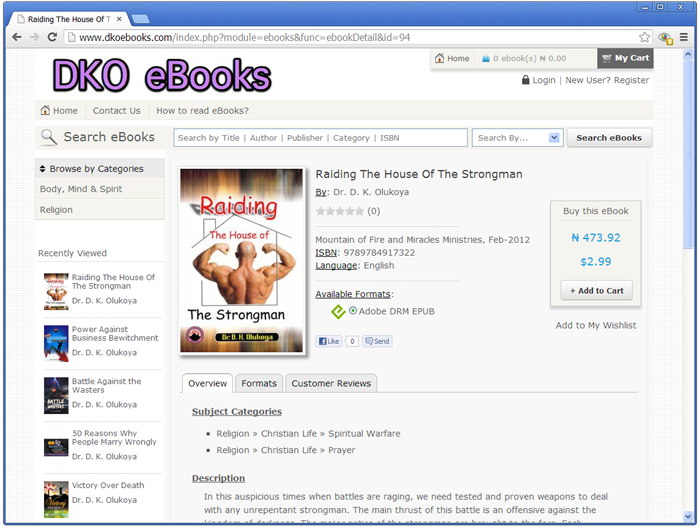Open the Chrome menu icon

pos(684,37)
